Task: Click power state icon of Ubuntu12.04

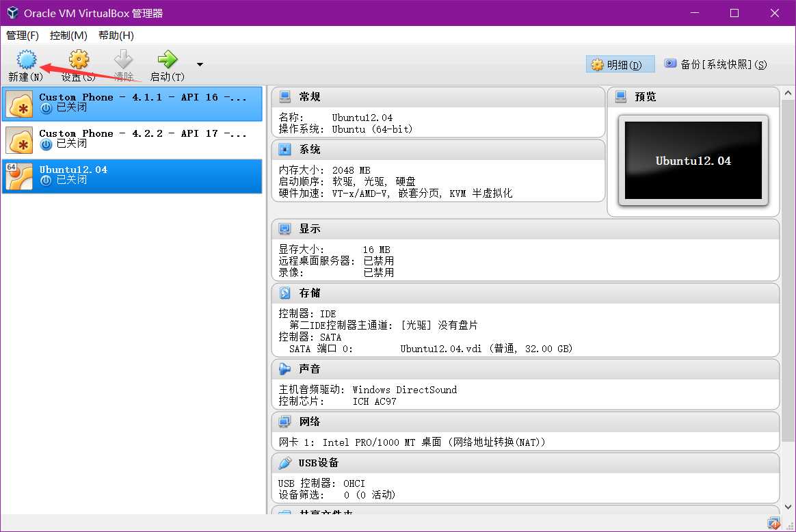Action: pyautogui.click(x=46, y=181)
